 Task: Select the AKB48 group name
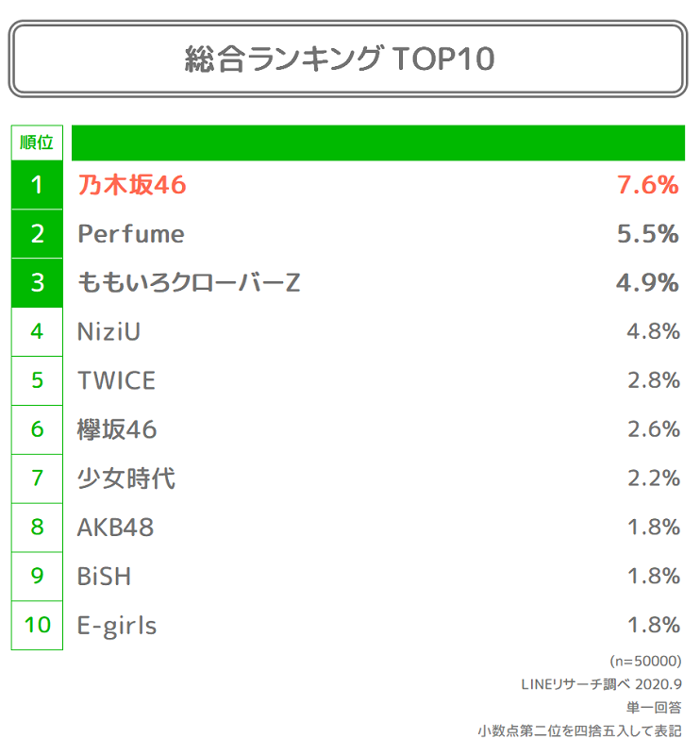pos(115,528)
